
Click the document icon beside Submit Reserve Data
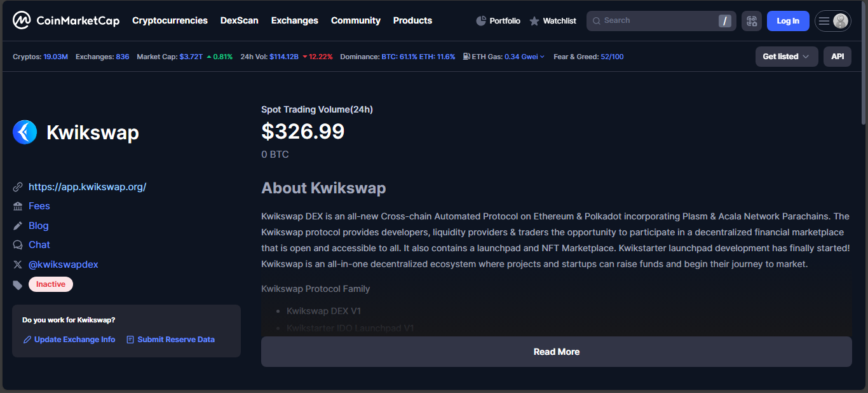coord(130,340)
